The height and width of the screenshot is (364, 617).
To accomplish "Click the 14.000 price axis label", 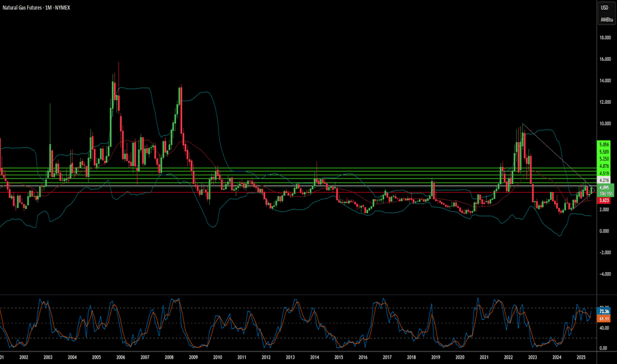I will pos(605,81).
